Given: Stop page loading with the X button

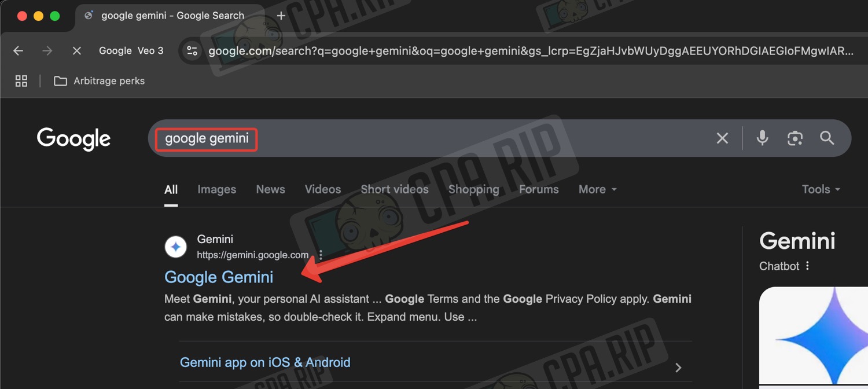Looking at the screenshot, I should (x=76, y=51).
